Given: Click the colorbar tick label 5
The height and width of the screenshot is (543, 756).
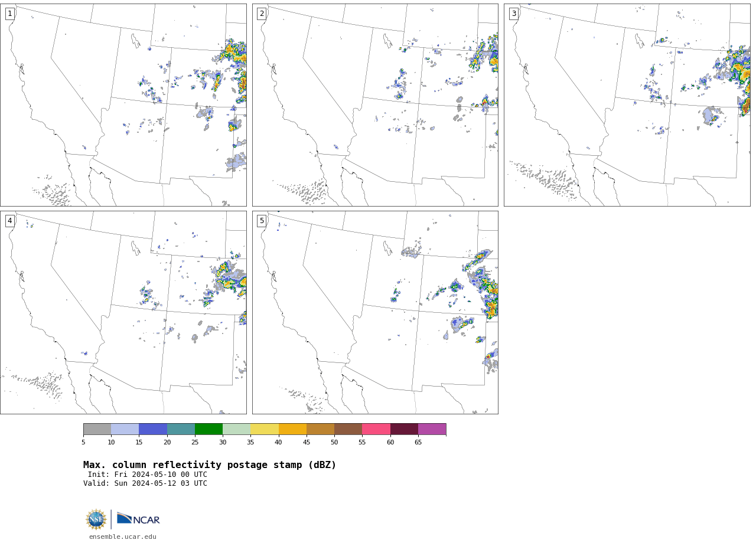Looking at the screenshot, I should tap(83, 442).
